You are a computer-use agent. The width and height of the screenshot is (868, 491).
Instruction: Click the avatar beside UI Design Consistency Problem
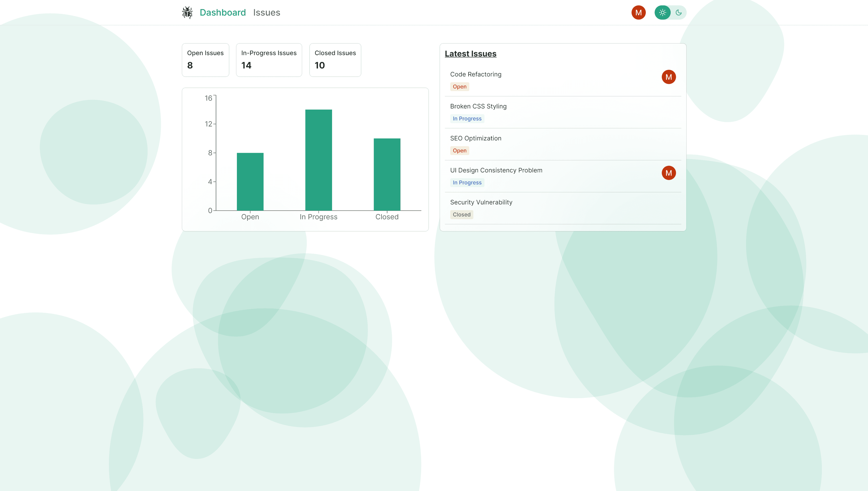coord(669,173)
